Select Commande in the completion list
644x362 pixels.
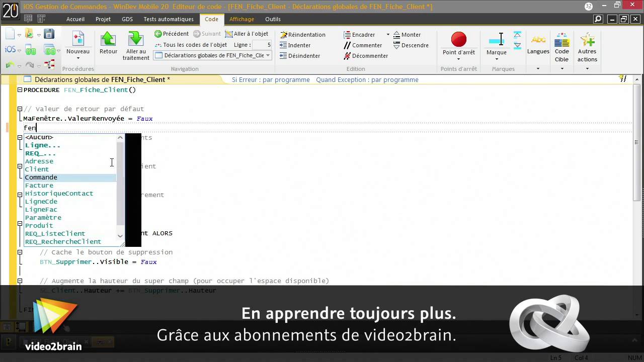pos(70,177)
